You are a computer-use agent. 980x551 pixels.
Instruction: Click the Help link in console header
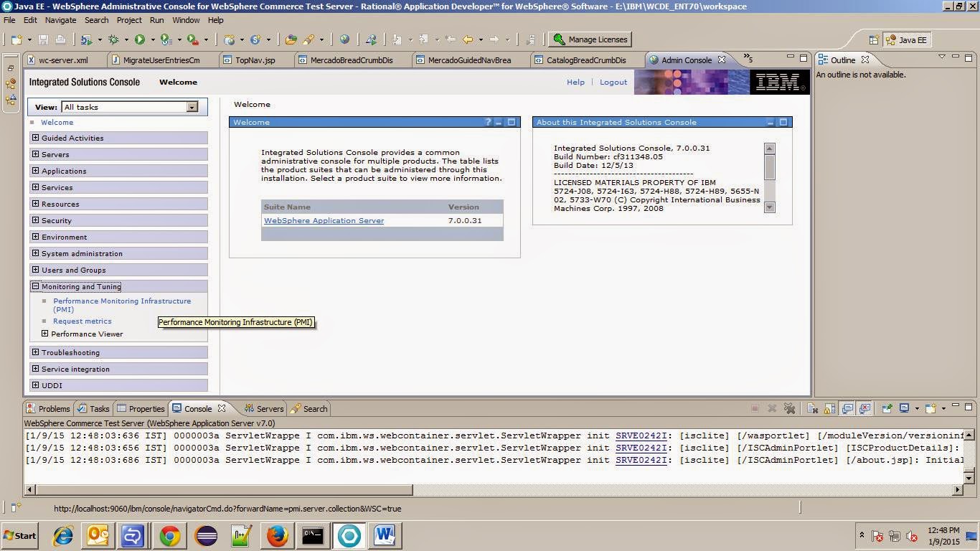tap(575, 82)
